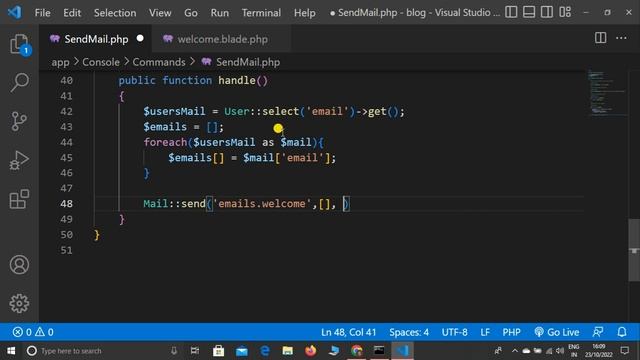
Task: Show errors and warnings in status bar
Action: click(x=33, y=332)
